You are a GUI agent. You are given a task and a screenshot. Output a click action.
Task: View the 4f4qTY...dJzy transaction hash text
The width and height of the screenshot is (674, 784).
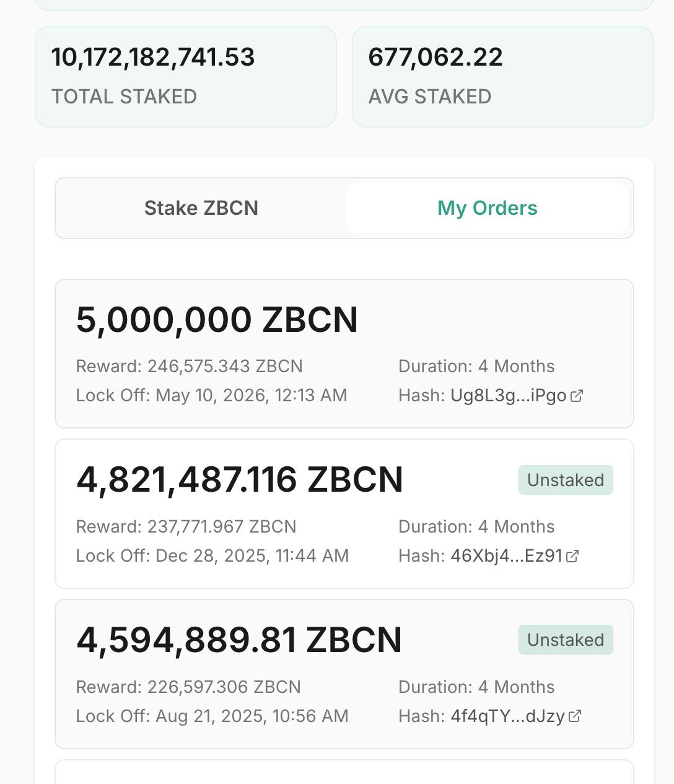coord(507,716)
